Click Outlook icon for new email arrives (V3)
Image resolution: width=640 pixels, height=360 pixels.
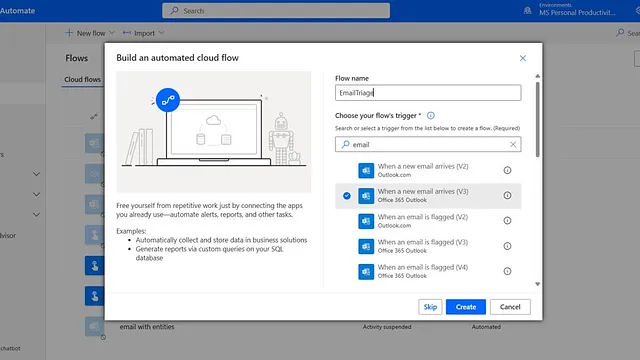366,196
